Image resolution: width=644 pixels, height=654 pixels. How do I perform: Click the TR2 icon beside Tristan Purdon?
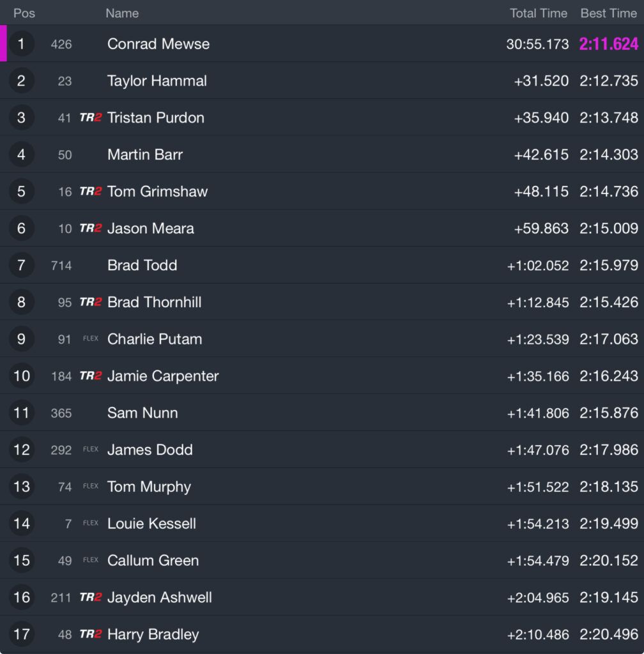91,118
